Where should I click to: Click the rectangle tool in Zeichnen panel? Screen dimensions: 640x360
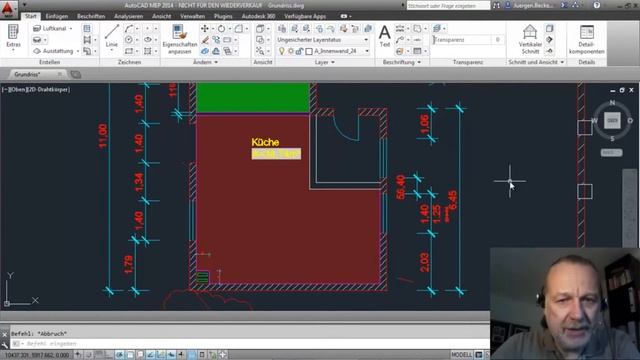point(129,51)
